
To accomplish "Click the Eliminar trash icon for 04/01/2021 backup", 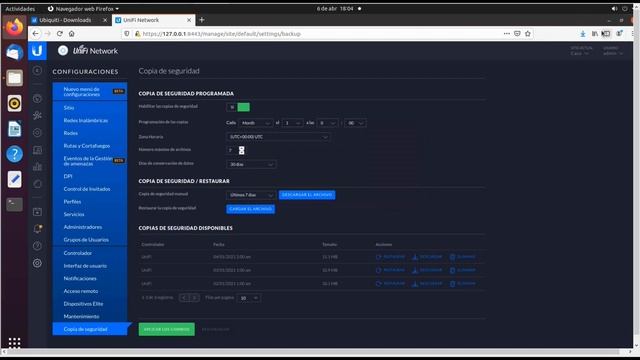I will click(x=452, y=257).
